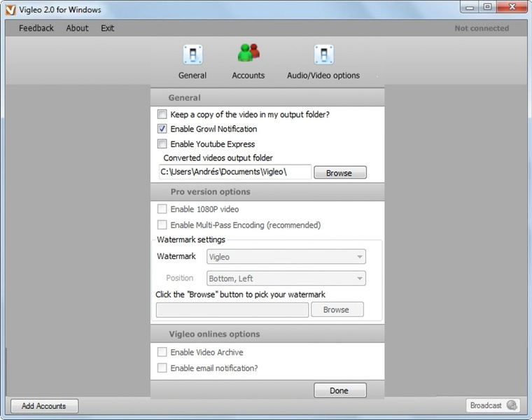This screenshot has height=420, width=532.
Task: Click the Add Accounts button
Action: 44,406
